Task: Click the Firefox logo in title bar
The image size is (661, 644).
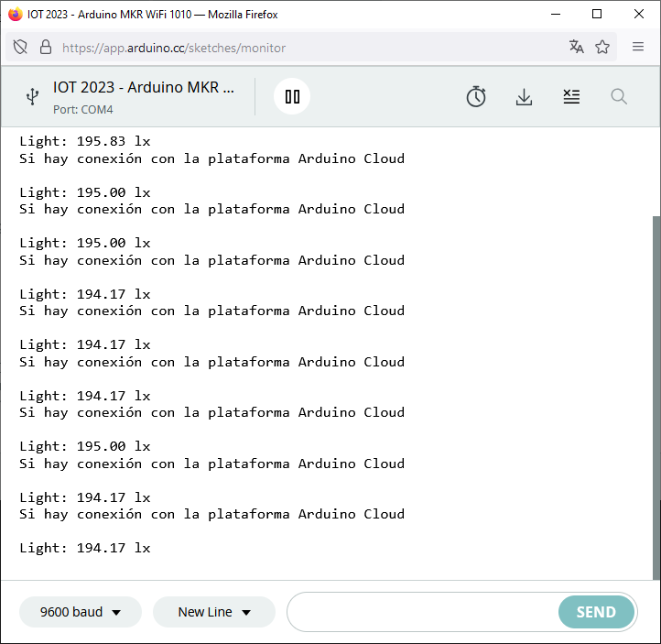Action: click(16, 15)
